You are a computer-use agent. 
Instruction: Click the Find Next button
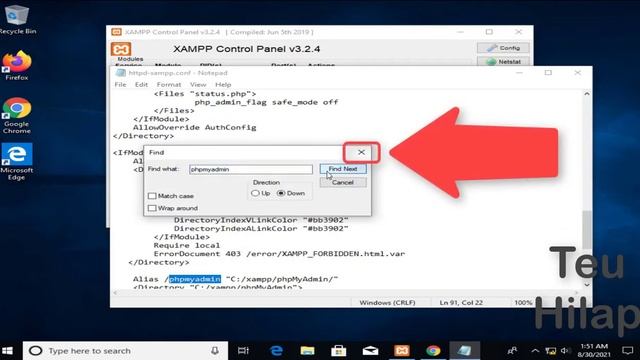point(343,169)
